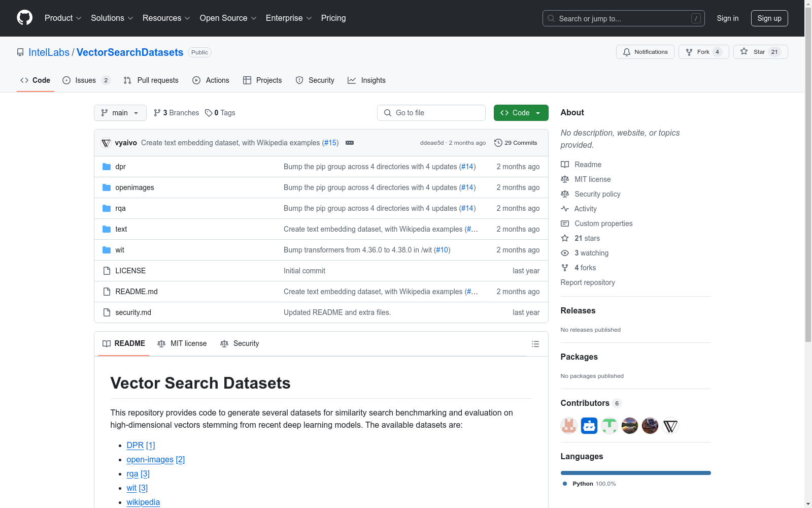Click the text folder icon
The width and height of the screenshot is (812, 508).
click(x=107, y=229)
